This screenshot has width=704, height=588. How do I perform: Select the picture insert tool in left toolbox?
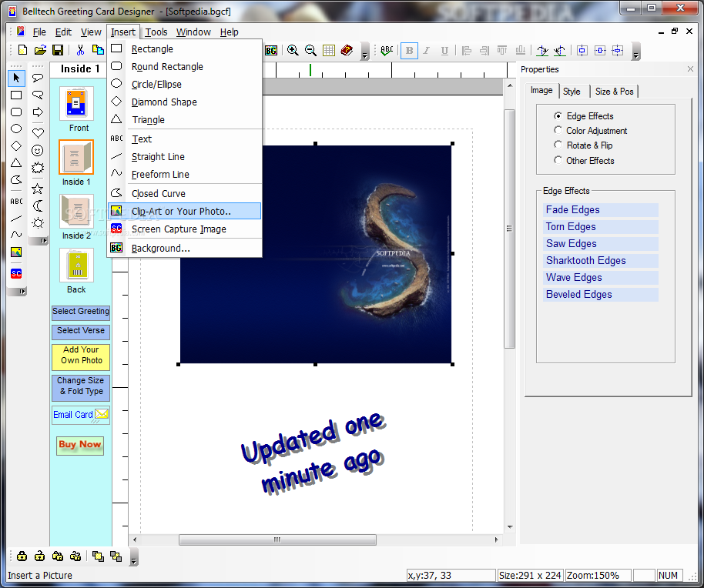16,252
